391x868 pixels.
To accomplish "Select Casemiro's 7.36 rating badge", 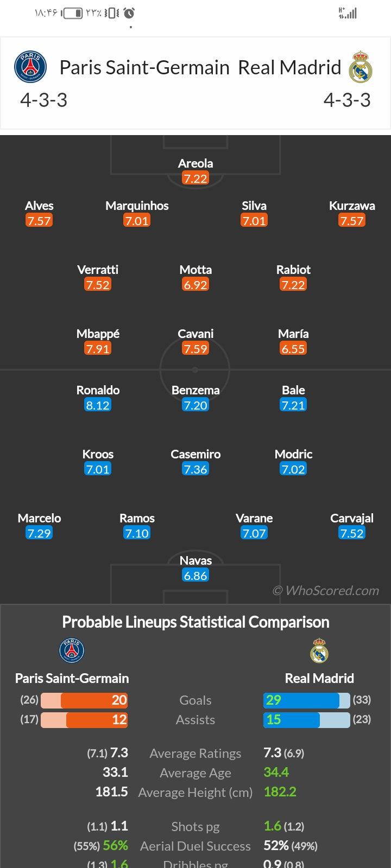I will point(195,469).
